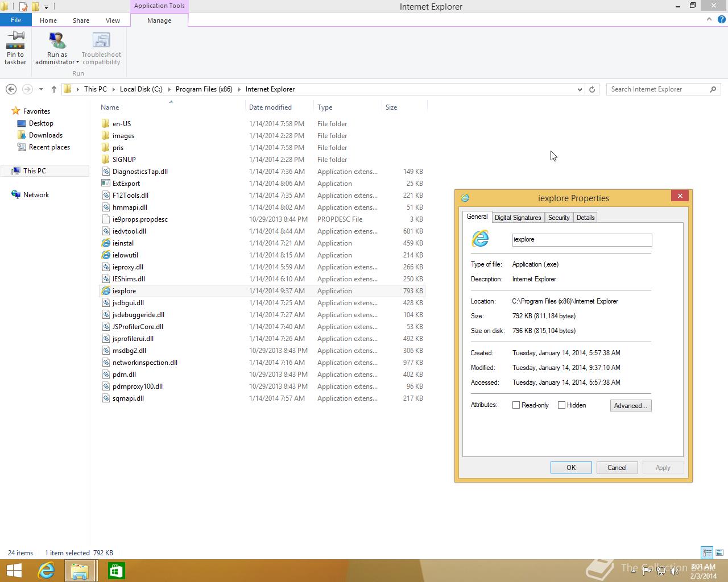Open the Digital Signatures properties tab

(x=518, y=218)
